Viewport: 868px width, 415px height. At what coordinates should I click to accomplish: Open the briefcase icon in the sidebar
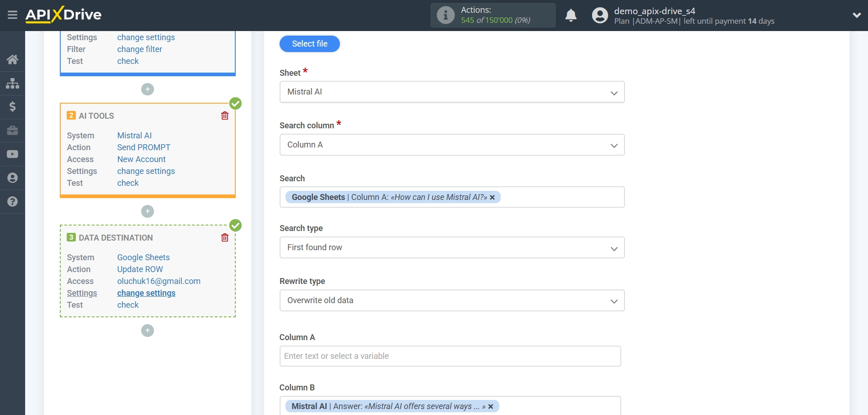12,131
